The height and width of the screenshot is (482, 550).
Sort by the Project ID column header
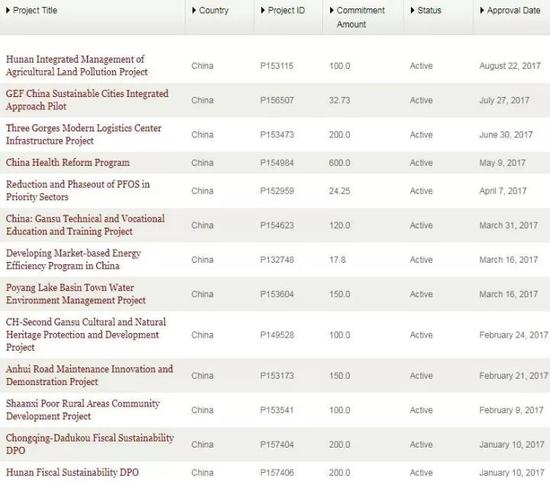click(x=283, y=11)
